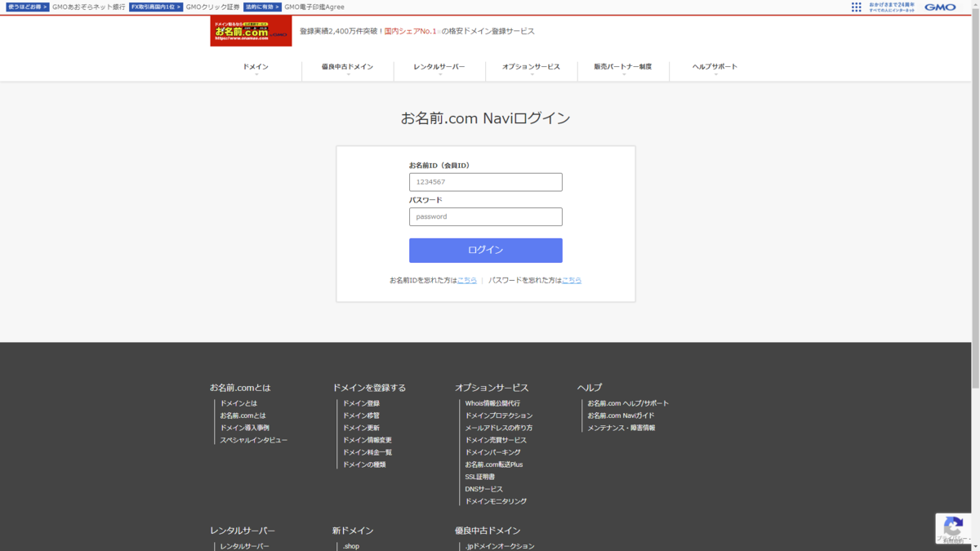Open footer ドメインとは link

[x=238, y=403]
